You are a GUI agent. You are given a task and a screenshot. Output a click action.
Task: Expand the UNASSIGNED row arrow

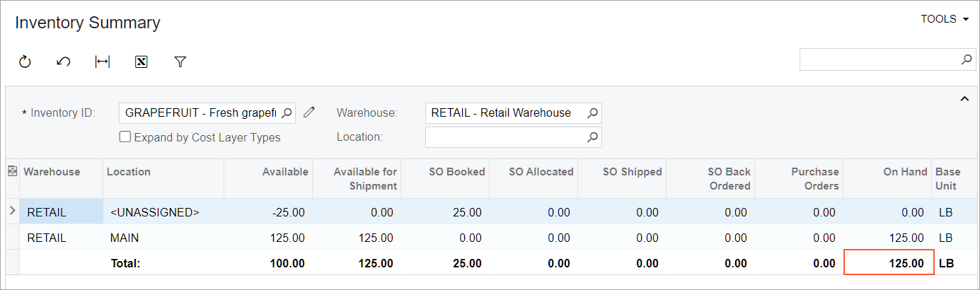[11, 211]
